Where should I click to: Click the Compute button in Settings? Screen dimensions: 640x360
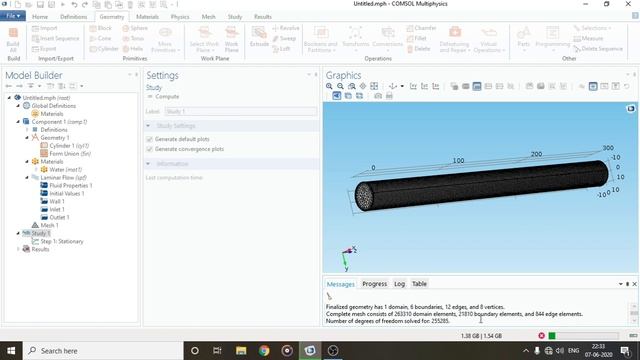click(x=163, y=97)
